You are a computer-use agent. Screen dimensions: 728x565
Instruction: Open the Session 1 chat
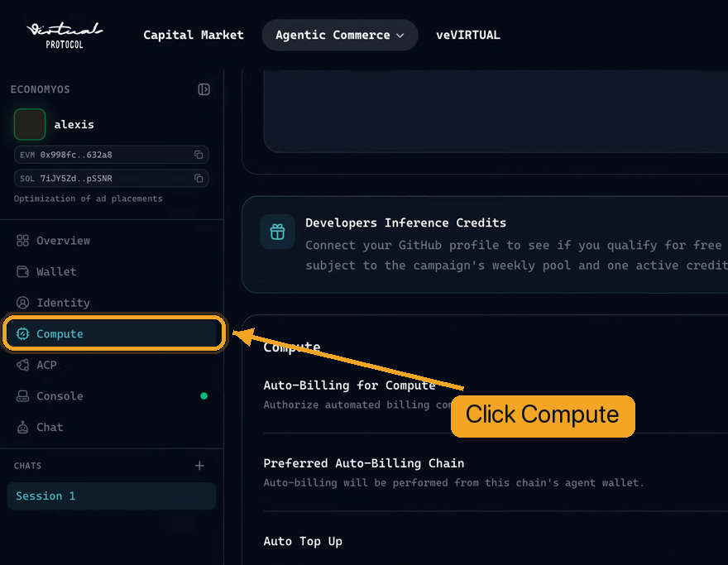[112, 496]
